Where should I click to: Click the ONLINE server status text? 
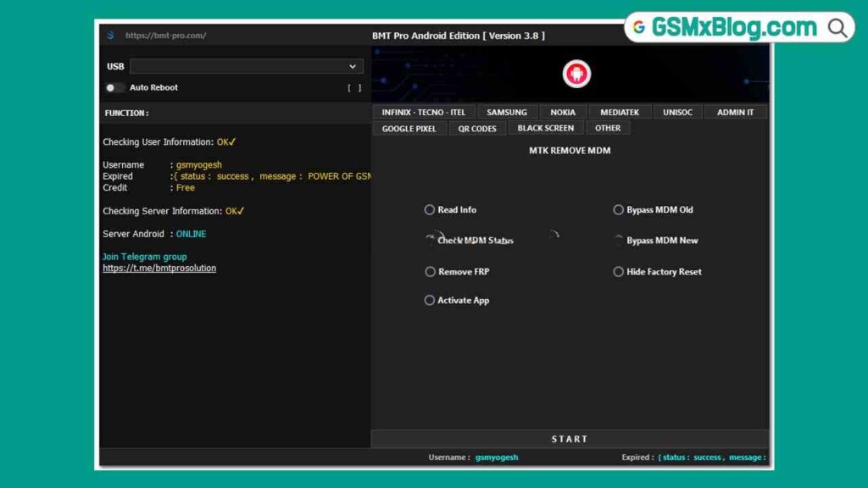click(191, 234)
